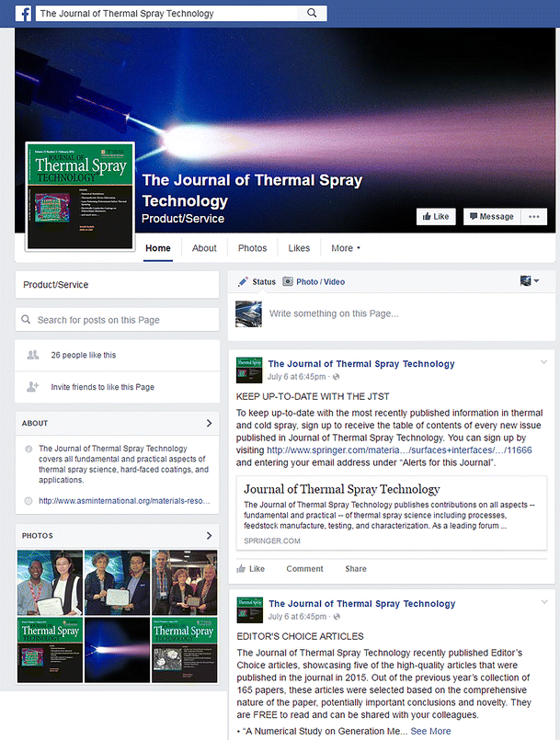This screenshot has width=560, height=740.
Task: Expand the ABOUT section chevron
Action: [209, 424]
